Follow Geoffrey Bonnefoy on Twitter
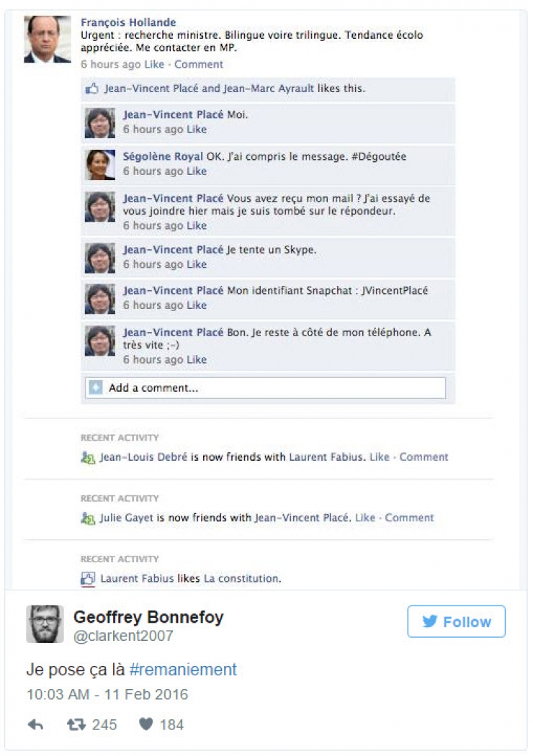The width and height of the screenshot is (533, 756). click(457, 621)
